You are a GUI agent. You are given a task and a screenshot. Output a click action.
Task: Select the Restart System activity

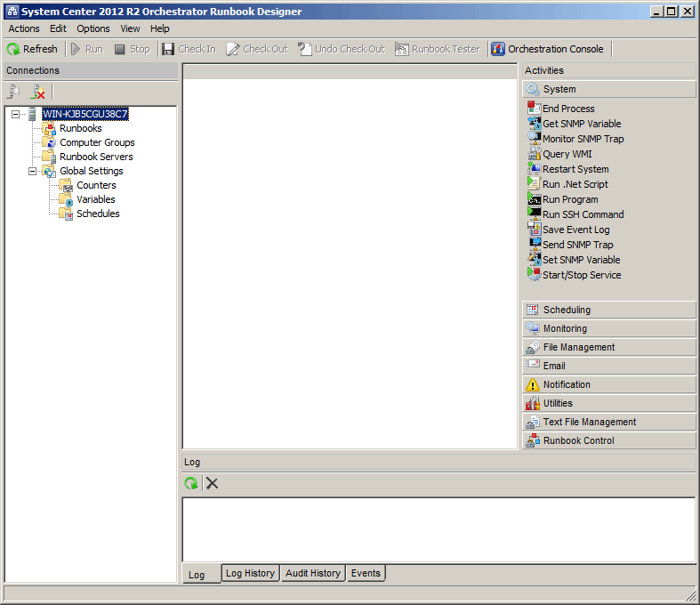(568, 169)
